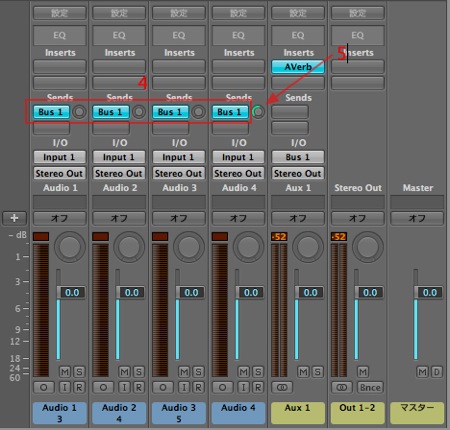Open empty first send slot on Aux 1
The height and width of the screenshot is (430, 450).
coord(290,112)
